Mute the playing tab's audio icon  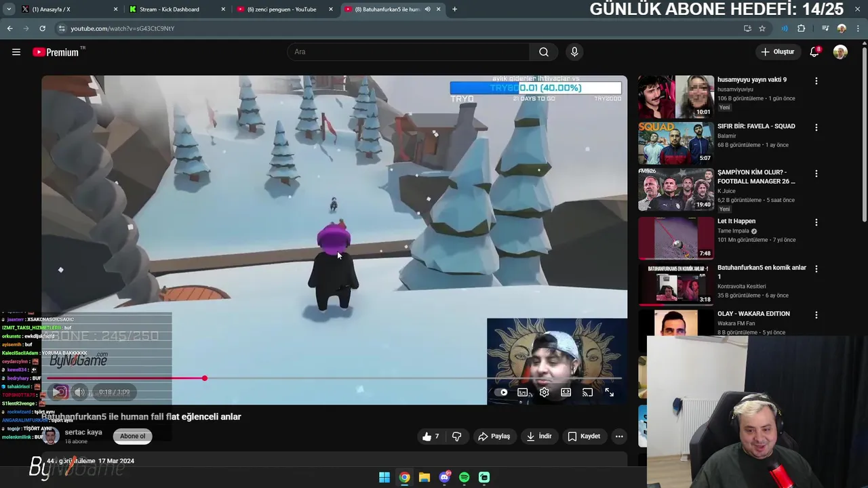pos(427,9)
